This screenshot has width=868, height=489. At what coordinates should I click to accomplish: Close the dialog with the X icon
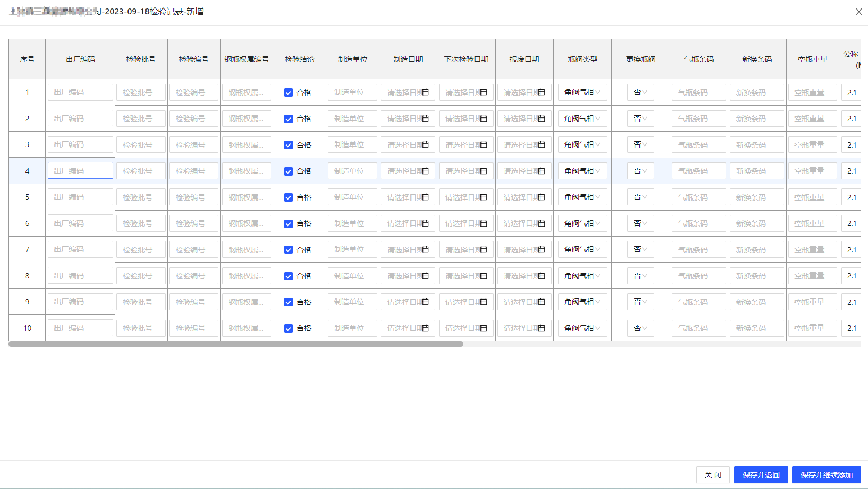click(x=859, y=12)
